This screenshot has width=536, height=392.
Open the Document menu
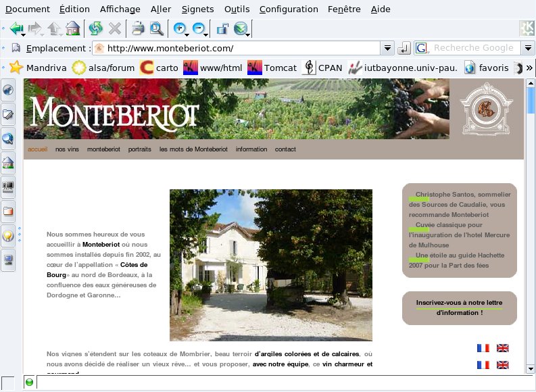coord(28,9)
